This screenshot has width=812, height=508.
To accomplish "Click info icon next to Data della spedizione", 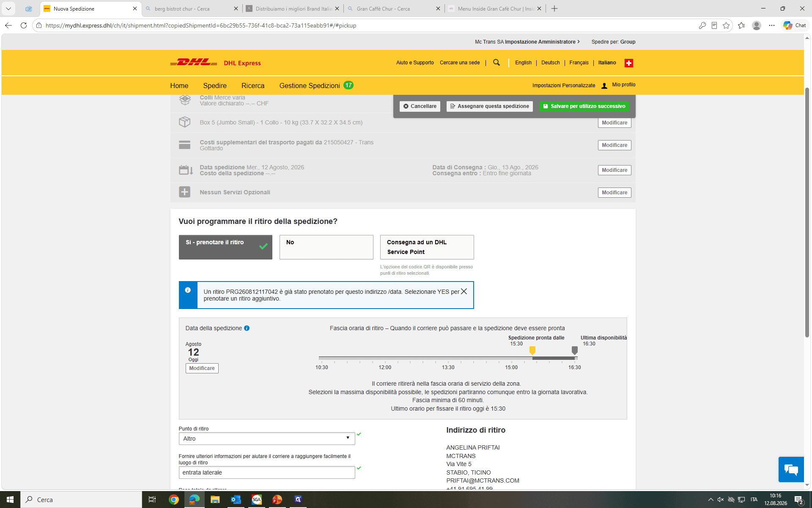I will click(247, 328).
